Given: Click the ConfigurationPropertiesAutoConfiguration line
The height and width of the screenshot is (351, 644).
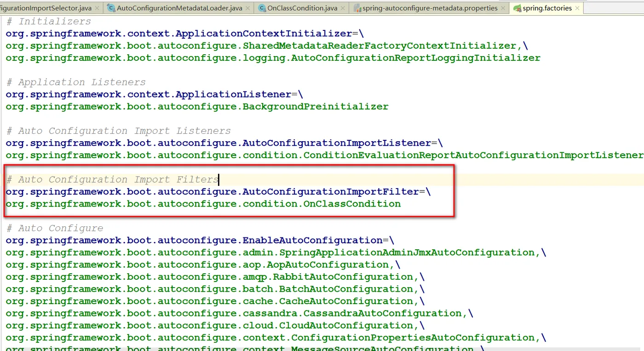Looking at the screenshot, I should pos(276,338).
